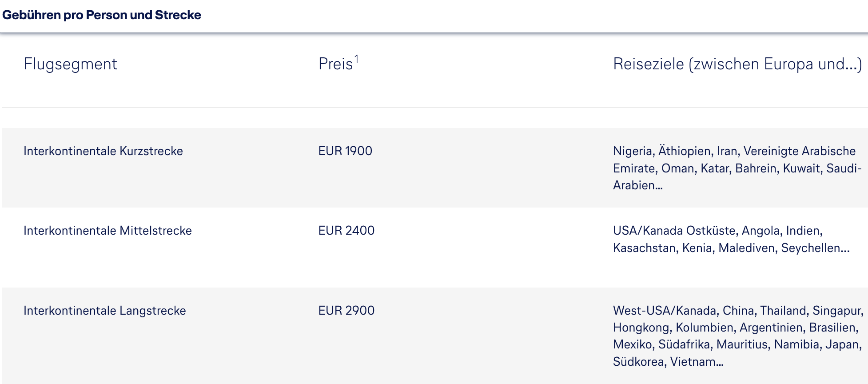
Task: Click destinations text starting with Nigeria, Äthiopien
Action: [x=734, y=151]
